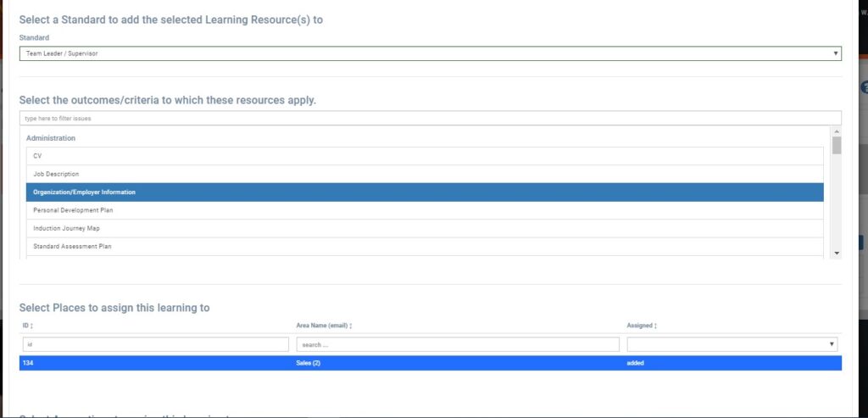Click the Sales (2) area cell
The width and height of the screenshot is (868, 418).
(x=308, y=363)
